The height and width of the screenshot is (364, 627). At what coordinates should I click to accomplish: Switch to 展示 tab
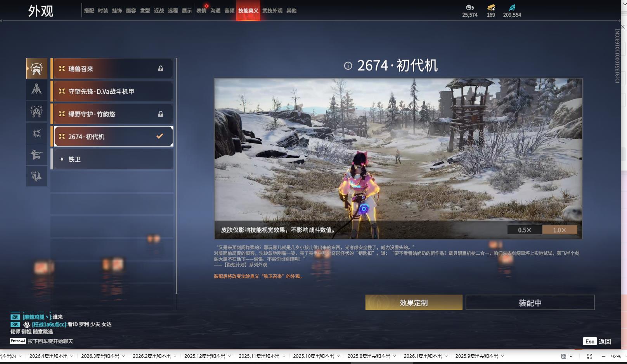click(x=187, y=11)
